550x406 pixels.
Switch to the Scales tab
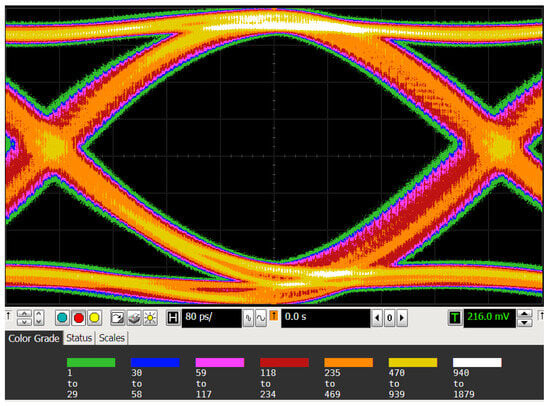coord(112,338)
